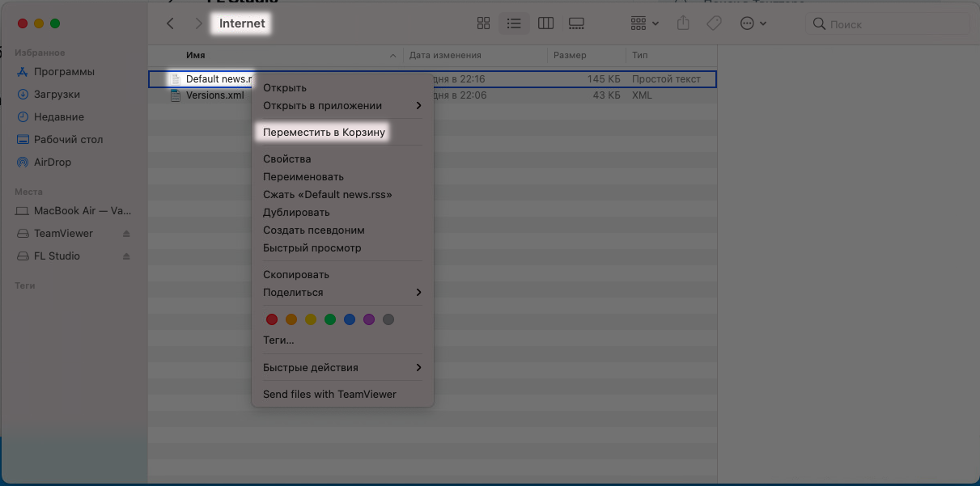Choose Теги… in the context menu
The image size is (980, 486).
(x=278, y=340)
